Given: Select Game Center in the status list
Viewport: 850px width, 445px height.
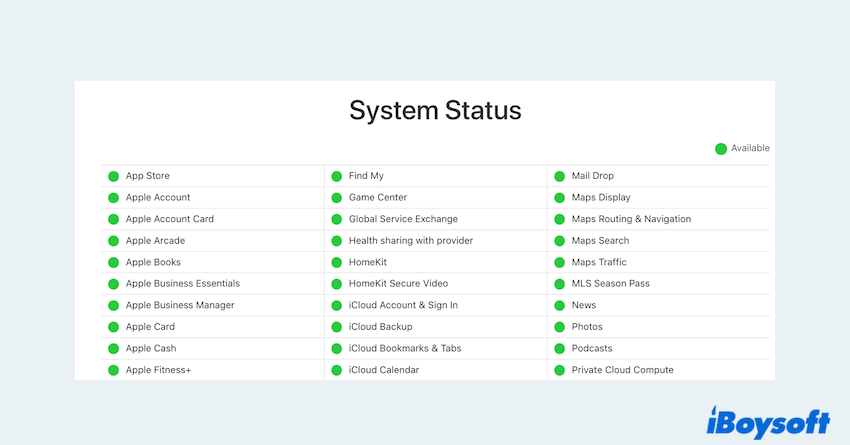Looking at the screenshot, I should [378, 198].
